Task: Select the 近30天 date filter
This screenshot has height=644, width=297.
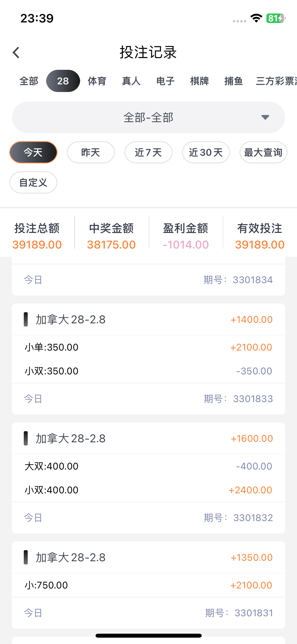Action: coord(206,152)
